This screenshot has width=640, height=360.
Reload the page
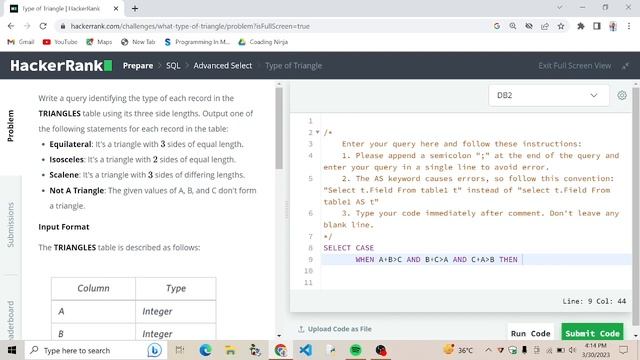[43, 26]
